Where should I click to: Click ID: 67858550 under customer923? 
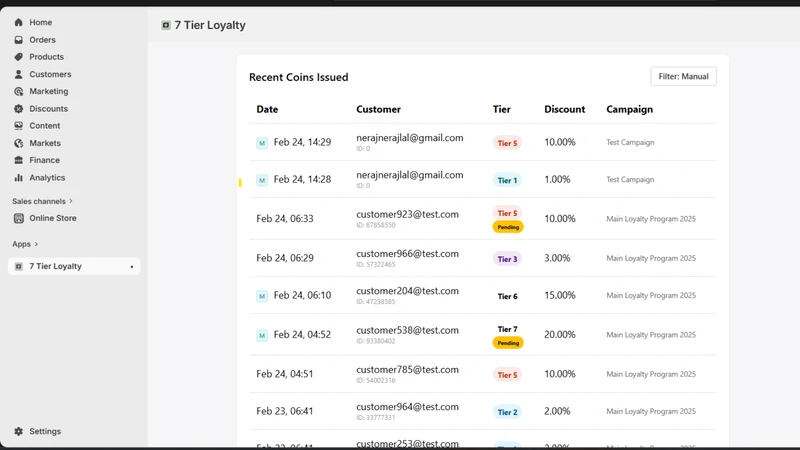coord(376,225)
